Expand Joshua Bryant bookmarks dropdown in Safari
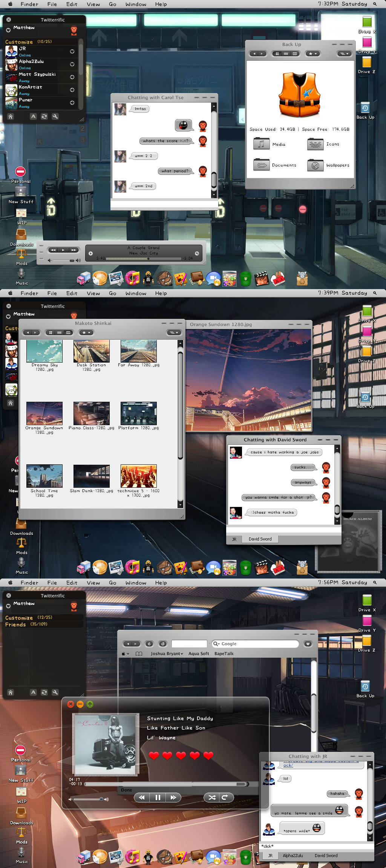The width and height of the screenshot is (386, 868). pos(167,654)
